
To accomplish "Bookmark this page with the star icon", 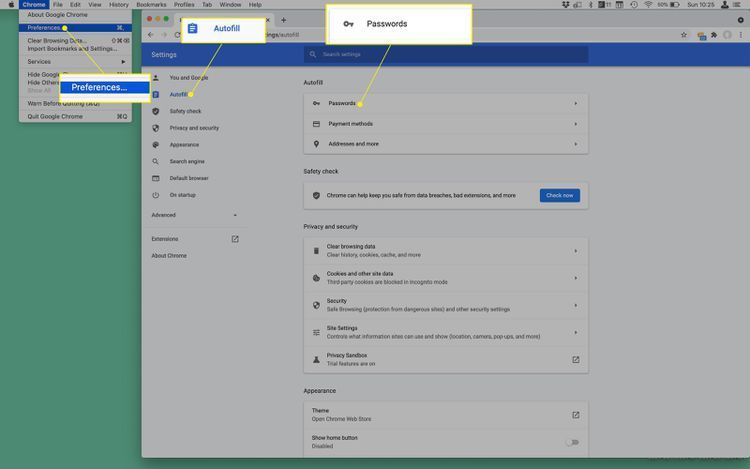I will (x=684, y=35).
